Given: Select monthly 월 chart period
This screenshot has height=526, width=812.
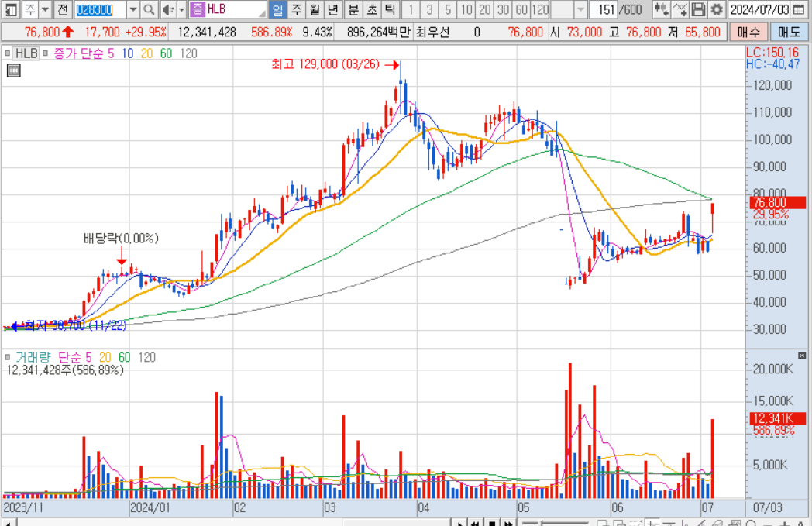Looking at the screenshot, I should tap(315, 9).
